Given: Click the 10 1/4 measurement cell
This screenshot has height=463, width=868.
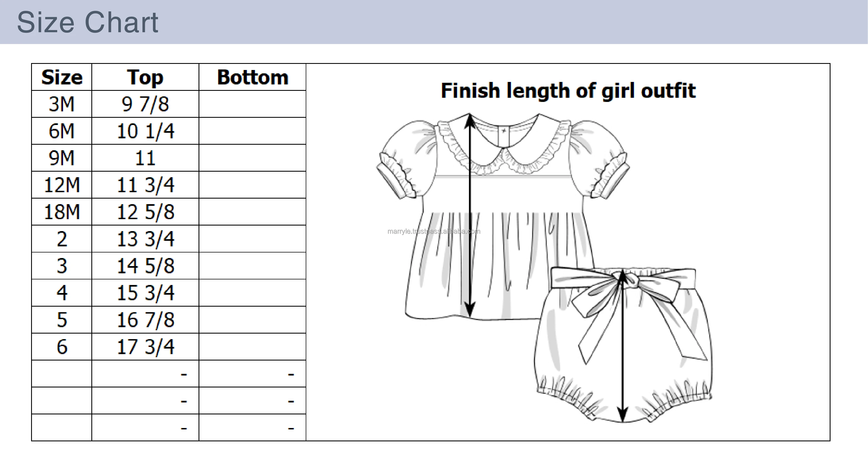Looking at the screenshot, I should point(145,131).
